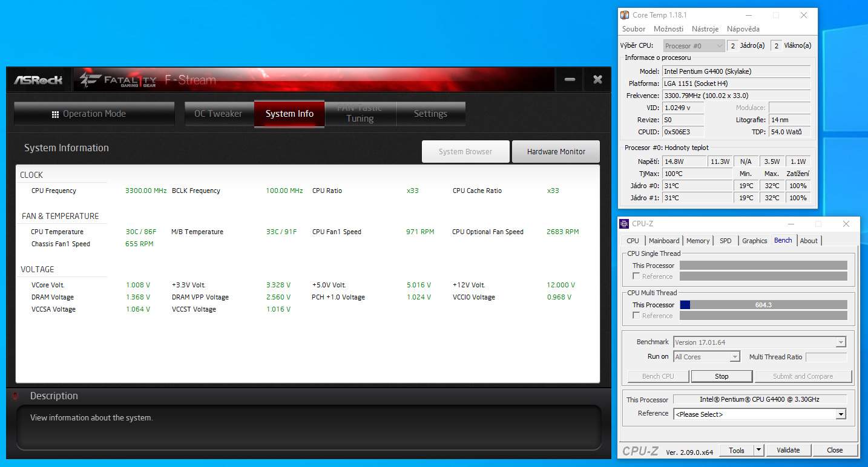Open Nástroje menu in Core Temp
The width and height of the screenshot is (868, 467).
pyautogui.click(x=705, y=28)
